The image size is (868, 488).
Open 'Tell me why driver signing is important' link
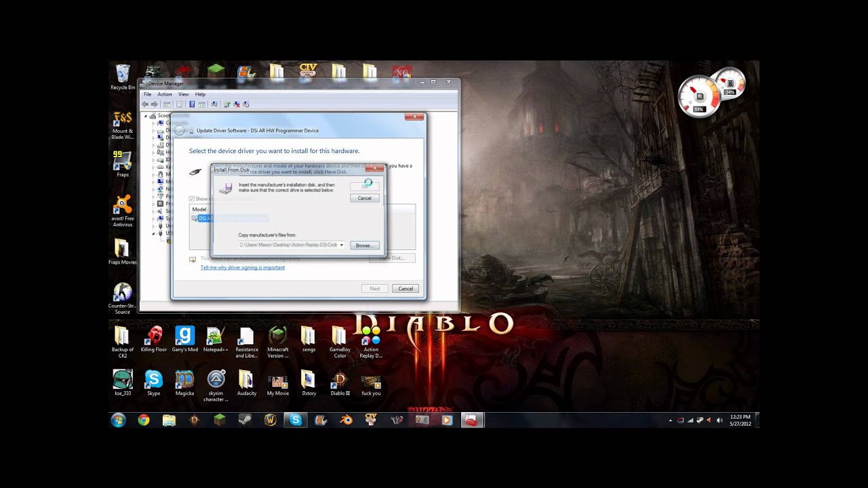click(243, 268)
